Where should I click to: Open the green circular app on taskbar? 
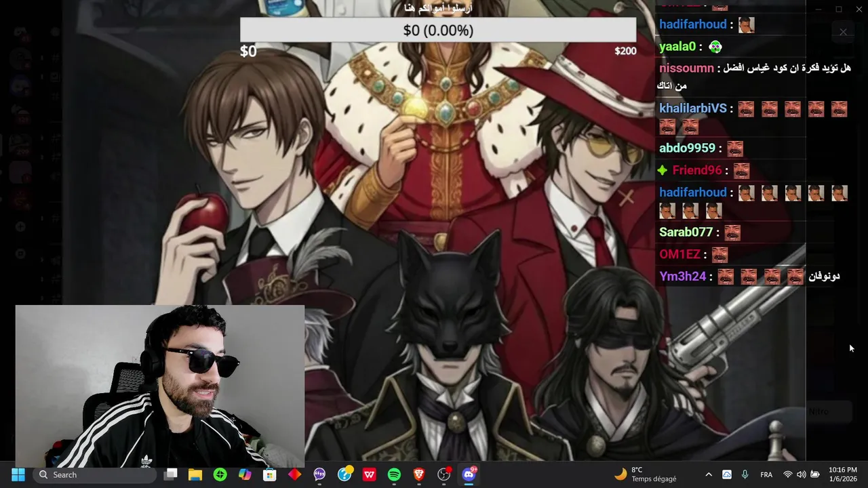(220, 474)
